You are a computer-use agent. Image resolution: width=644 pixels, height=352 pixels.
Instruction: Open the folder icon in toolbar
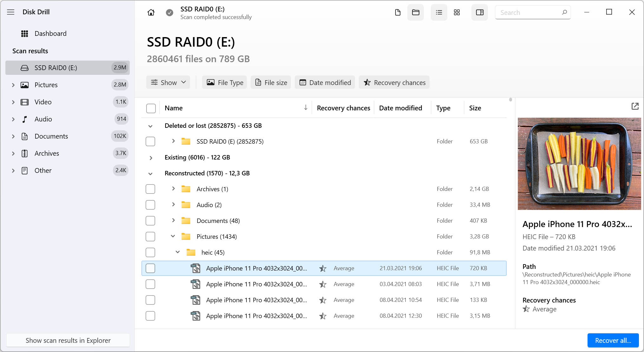(415, 13)
